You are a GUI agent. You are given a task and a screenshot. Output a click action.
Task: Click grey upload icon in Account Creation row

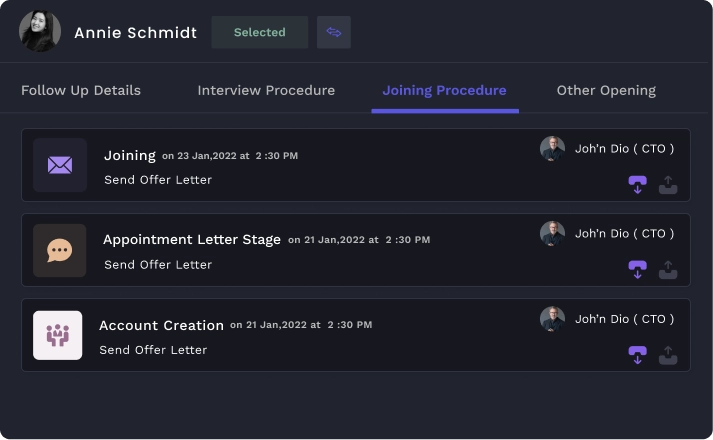pos(668,355)
